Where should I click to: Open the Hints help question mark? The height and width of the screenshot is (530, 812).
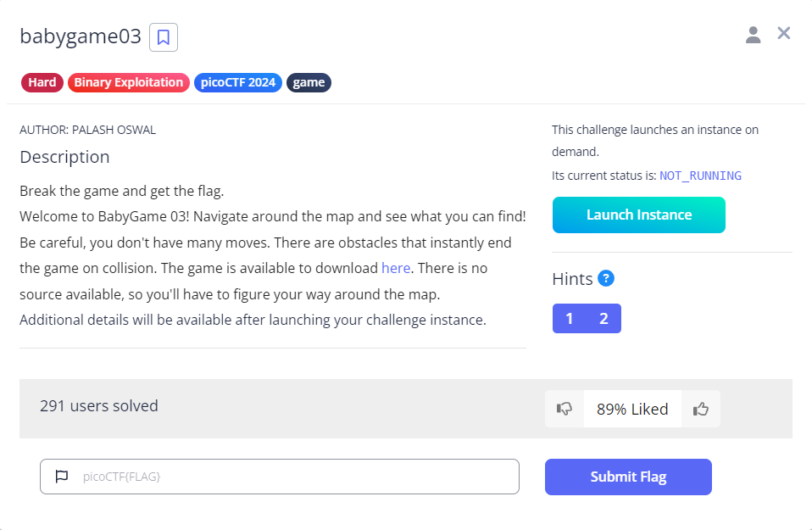(606, 278)
